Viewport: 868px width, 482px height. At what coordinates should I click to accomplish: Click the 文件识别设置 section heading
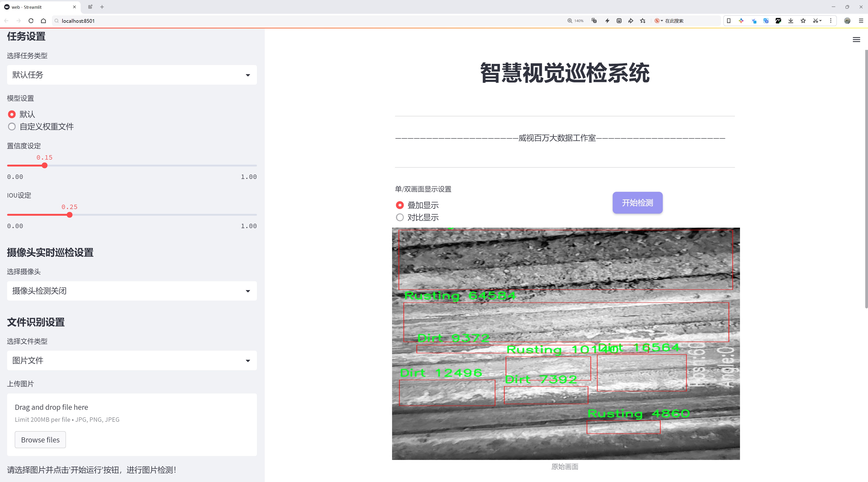pos(36,322)
